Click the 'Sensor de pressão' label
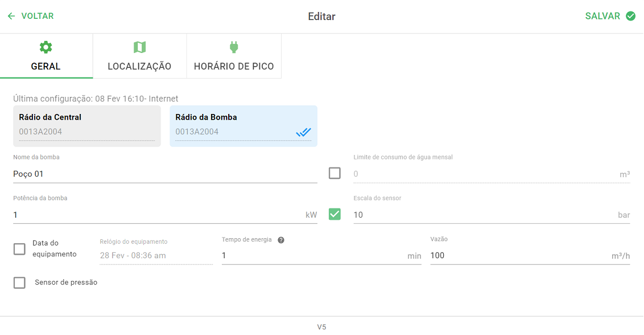Screen dimensions: 644x335 tap(66, 283)
